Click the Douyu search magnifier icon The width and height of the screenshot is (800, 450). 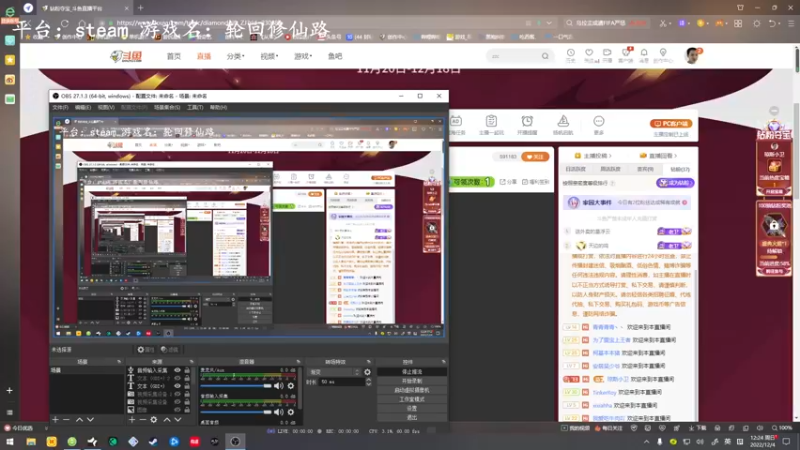click(545, 56)
